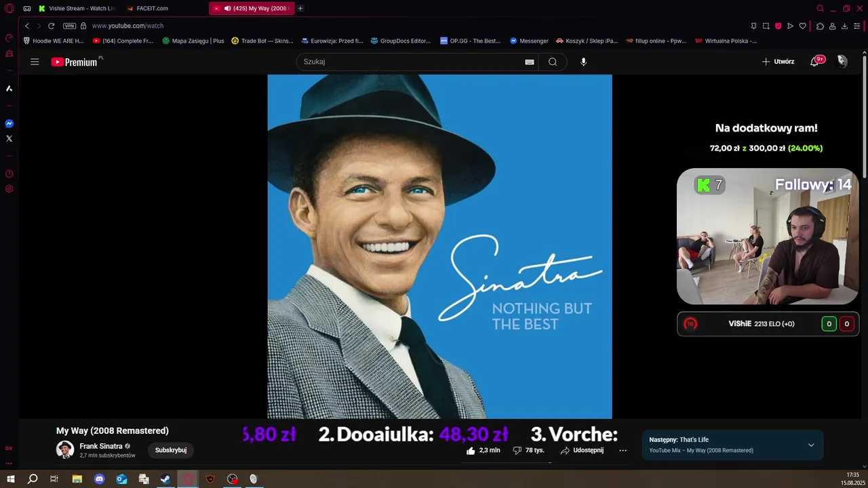Open Messenger bookmark in bookmarks bar

[x=529, y=41]
